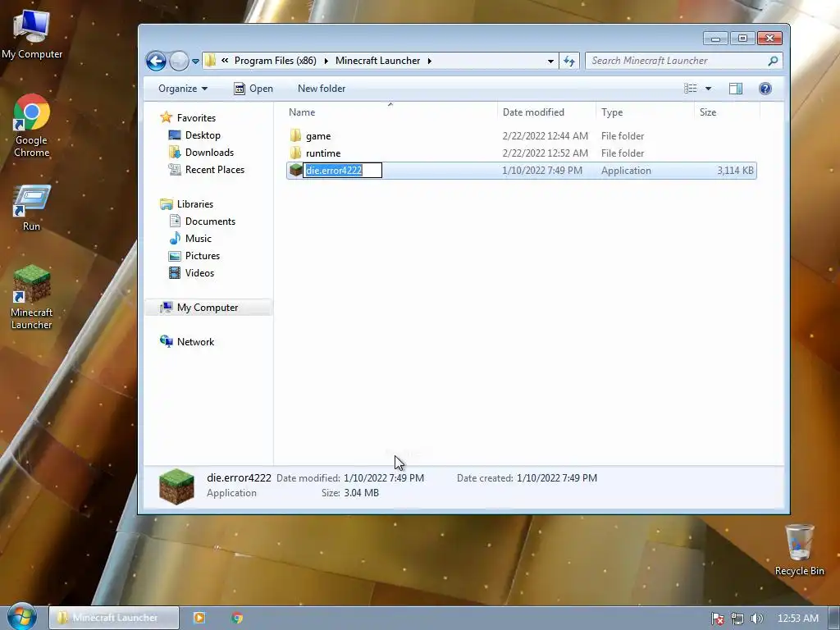Expand hidden path chevron before Program Files
Image resolution: width=840 pixels, height=630 pixels.
click(225, 61)
